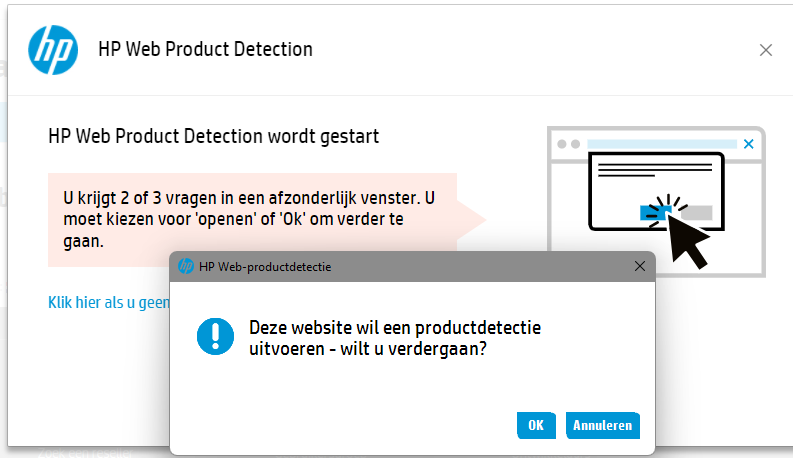
Task: Open the 'Klik hier als u geen' link
Action: [108, 303]
